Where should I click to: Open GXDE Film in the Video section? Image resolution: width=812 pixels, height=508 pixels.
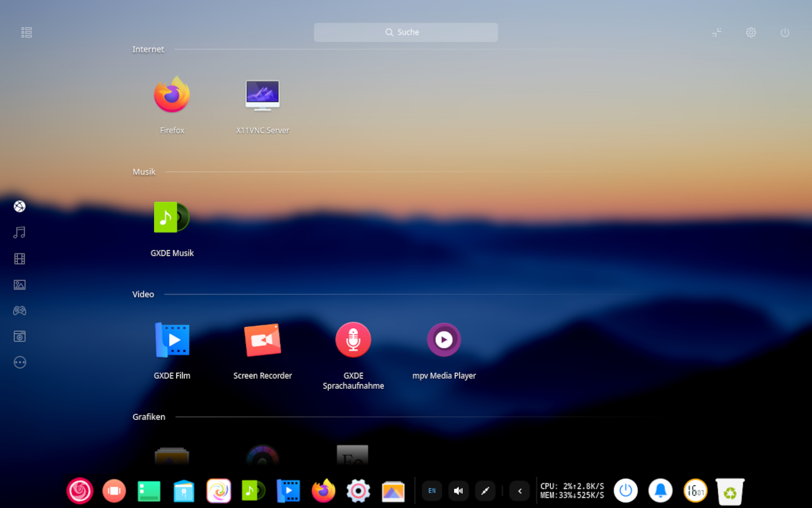(x=172, y=340)
